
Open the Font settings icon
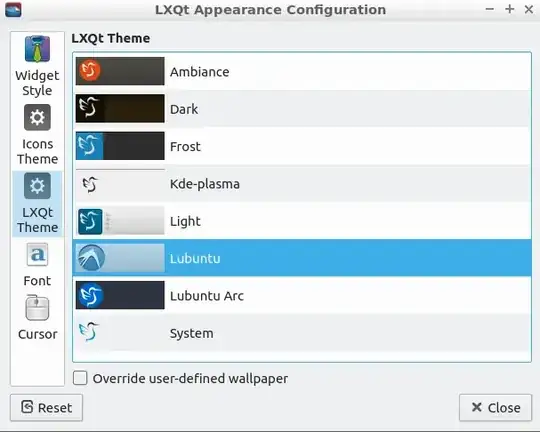click(37, 255)
